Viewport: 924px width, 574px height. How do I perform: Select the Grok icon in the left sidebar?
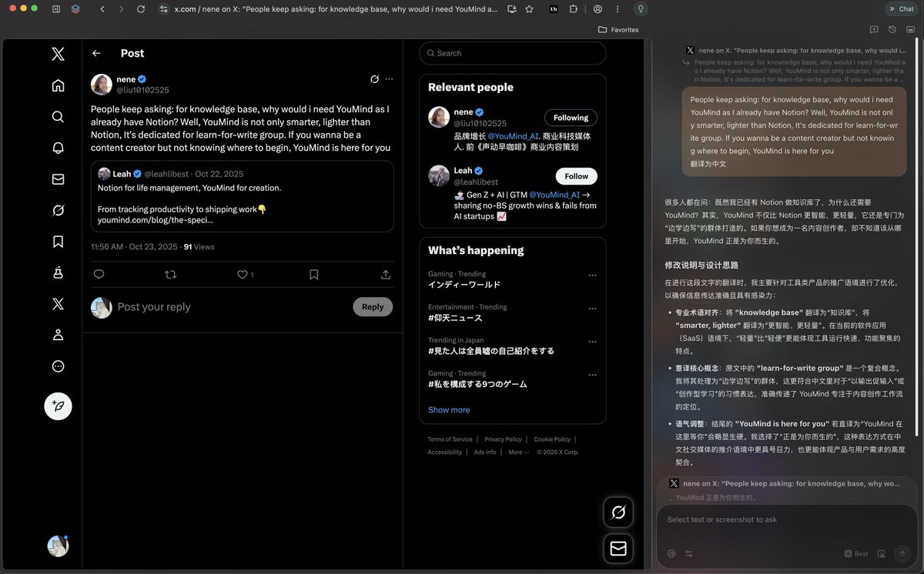pos(58,210)
